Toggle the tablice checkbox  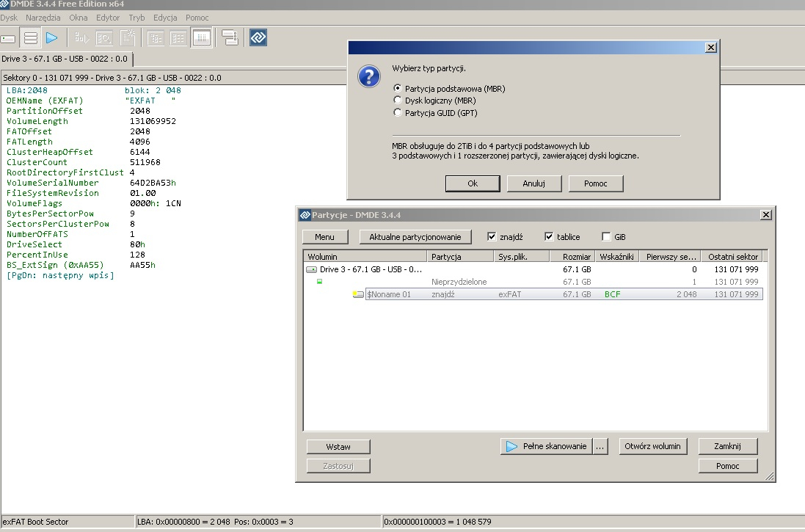point(549,237)
